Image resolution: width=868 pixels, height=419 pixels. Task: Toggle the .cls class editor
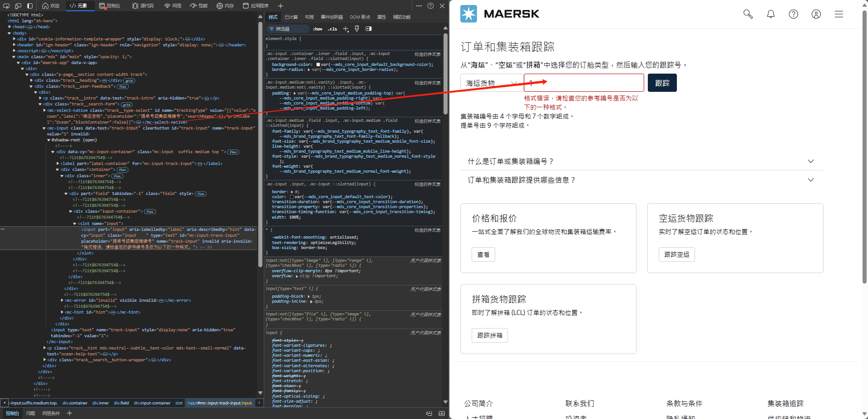[333, 29]
